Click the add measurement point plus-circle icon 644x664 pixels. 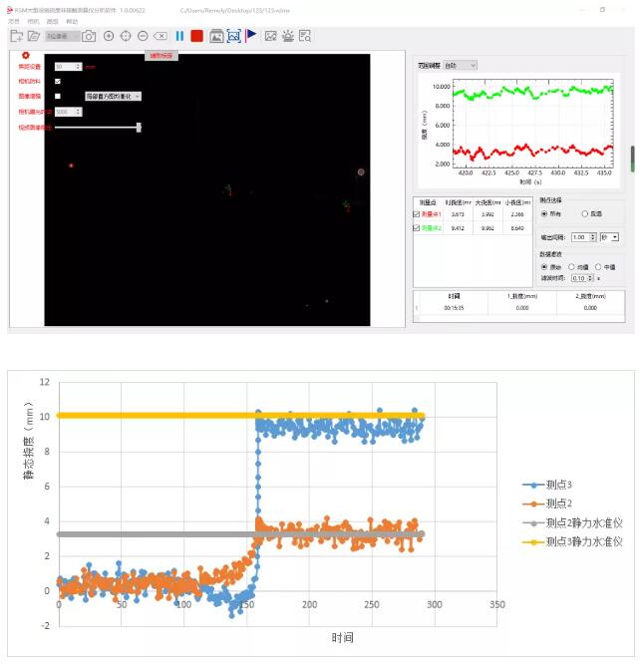pyautogui.click(x=109, y=36)
